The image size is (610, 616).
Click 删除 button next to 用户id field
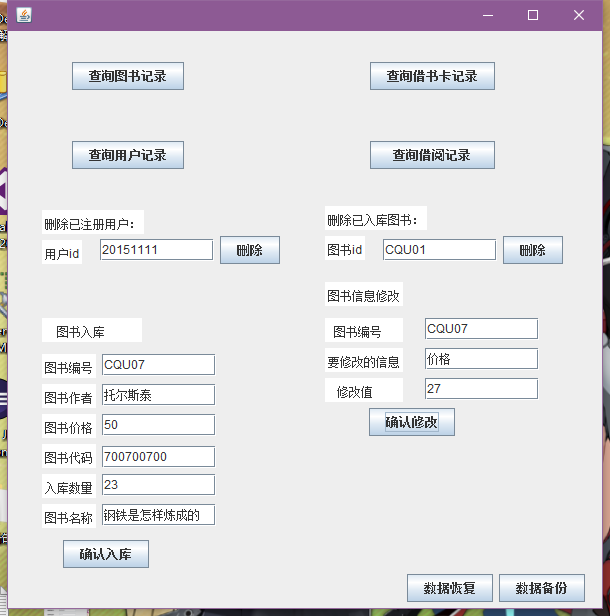(250, 250)
